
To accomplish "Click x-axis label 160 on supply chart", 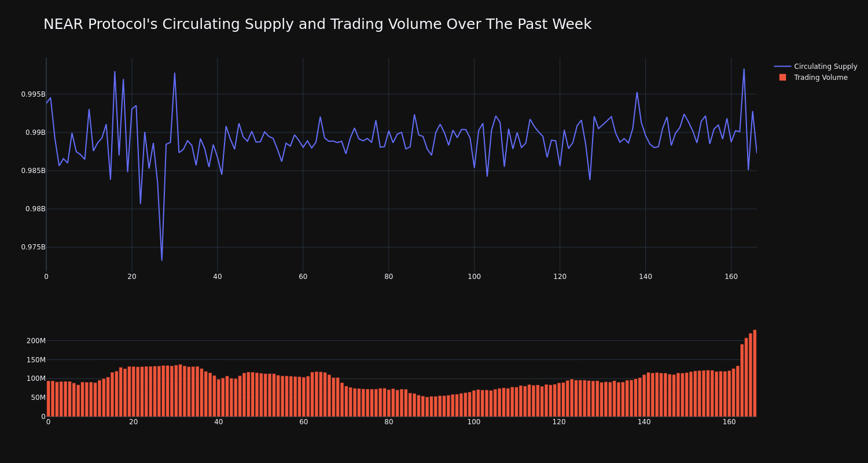I will (x=731, y=277).
